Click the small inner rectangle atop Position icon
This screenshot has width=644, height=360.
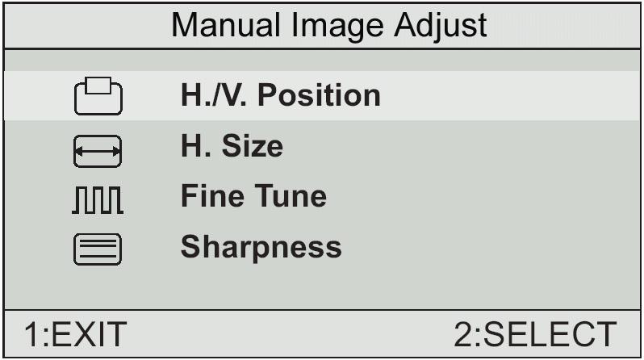pyautogui.click(x=98, y=86)
